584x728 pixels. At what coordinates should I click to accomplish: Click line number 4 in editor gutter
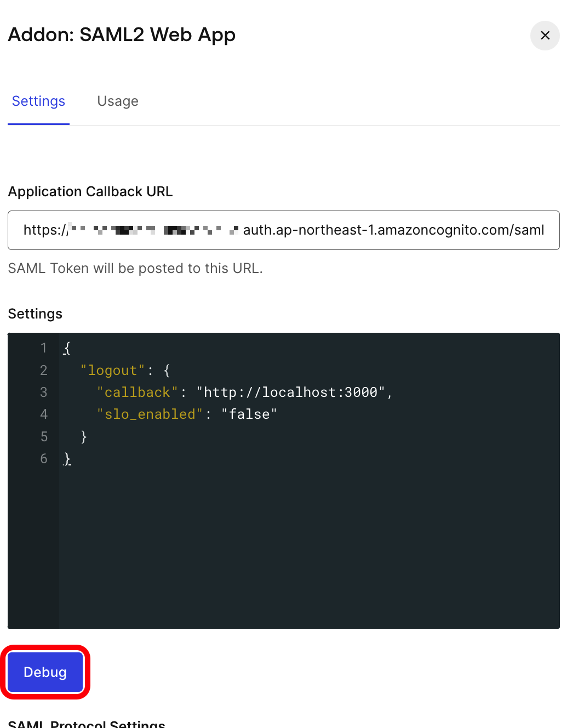[44, 414]
